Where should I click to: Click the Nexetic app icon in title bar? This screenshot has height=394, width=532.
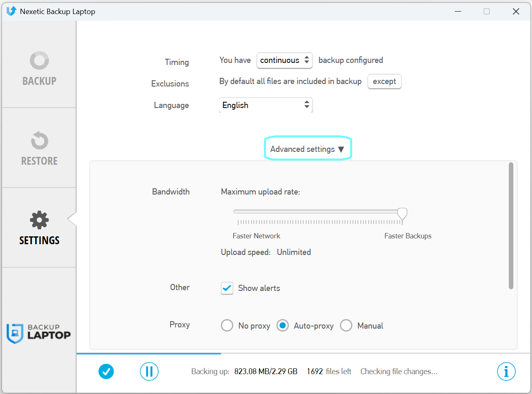11,11
